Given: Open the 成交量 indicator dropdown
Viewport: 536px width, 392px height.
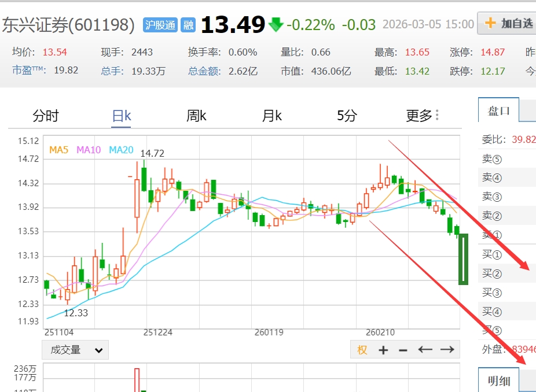Looking at the screenshot, I should (x=75, y=350).
